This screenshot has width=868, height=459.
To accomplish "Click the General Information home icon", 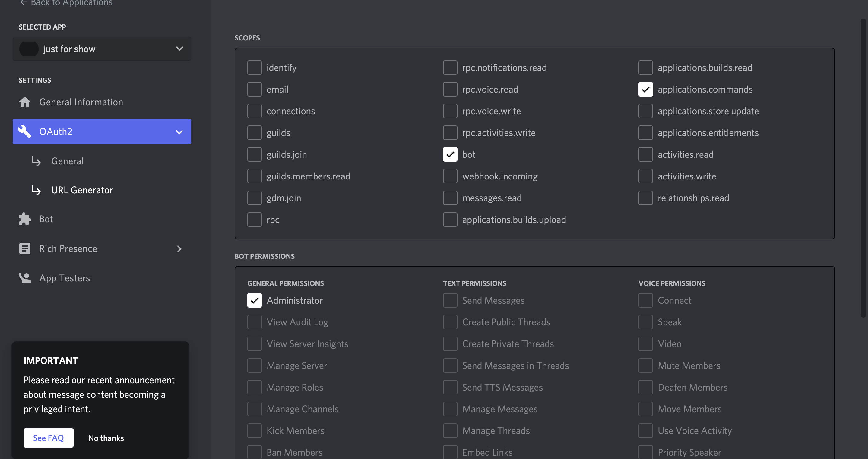I will coord(25,102).
